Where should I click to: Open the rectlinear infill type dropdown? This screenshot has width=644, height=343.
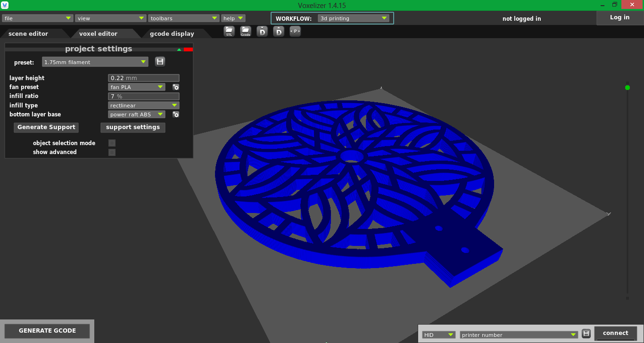click(144, 106)
